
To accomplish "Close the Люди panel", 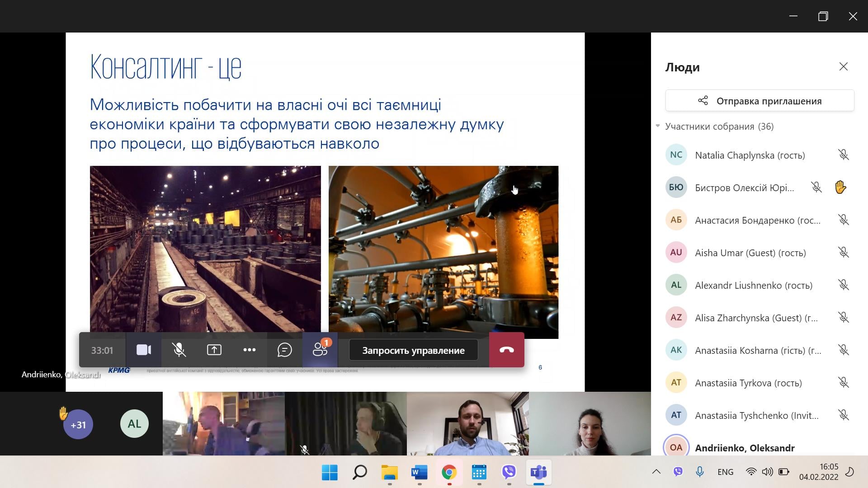I will click(x=843, y=67).
